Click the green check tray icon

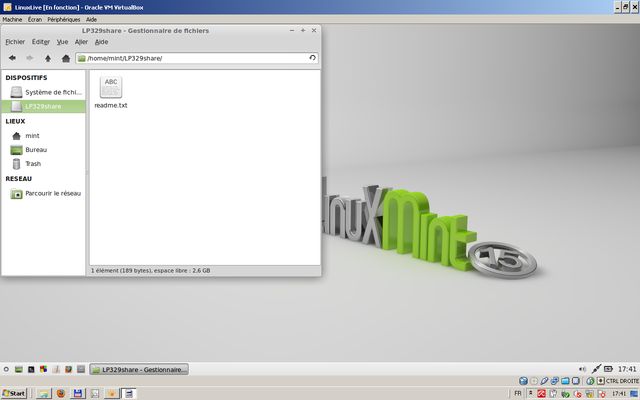565,394
